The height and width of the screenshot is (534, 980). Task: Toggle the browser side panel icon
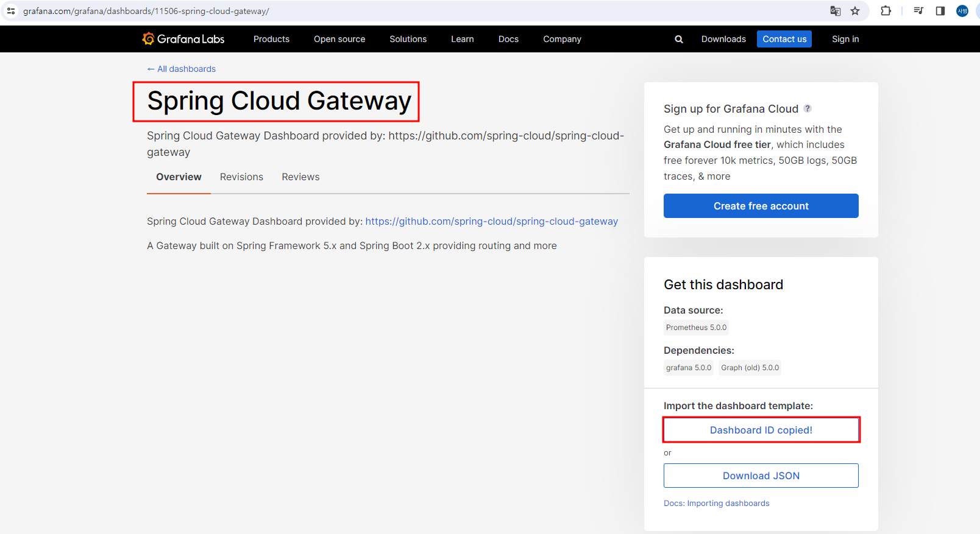(x=940, y=11)
